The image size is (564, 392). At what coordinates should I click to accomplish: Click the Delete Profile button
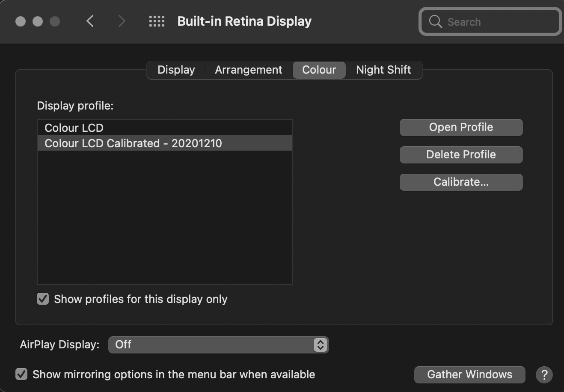(461, 155)
